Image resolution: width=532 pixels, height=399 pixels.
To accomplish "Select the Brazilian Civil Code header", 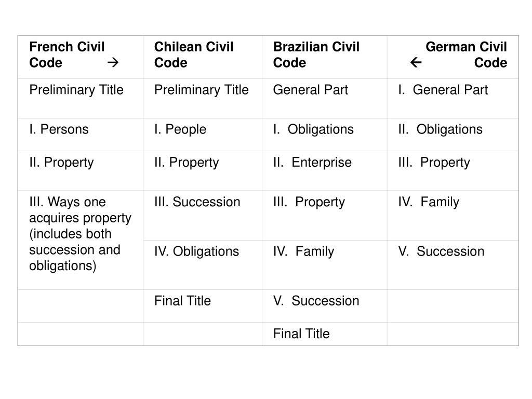I will click(x=325, y=57).
